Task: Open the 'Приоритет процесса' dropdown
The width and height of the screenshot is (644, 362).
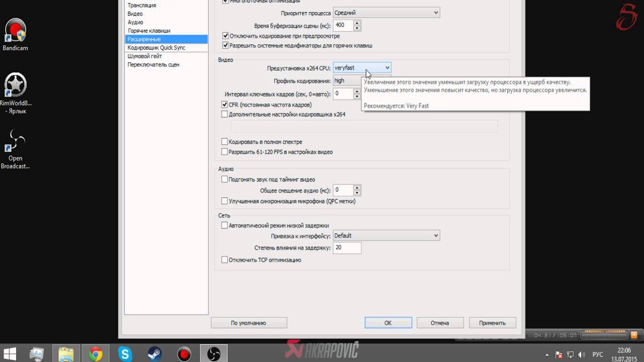Action: 386,13
